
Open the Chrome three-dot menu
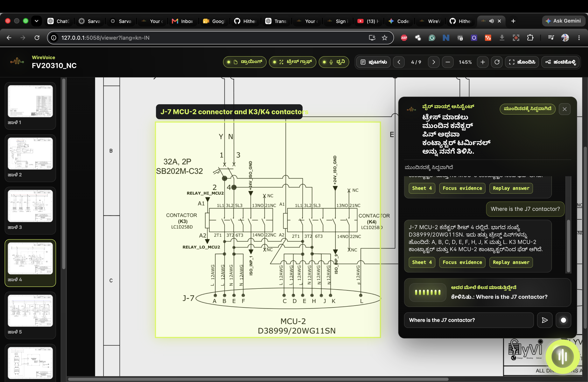pyautogui.click(x=579, y=38)
